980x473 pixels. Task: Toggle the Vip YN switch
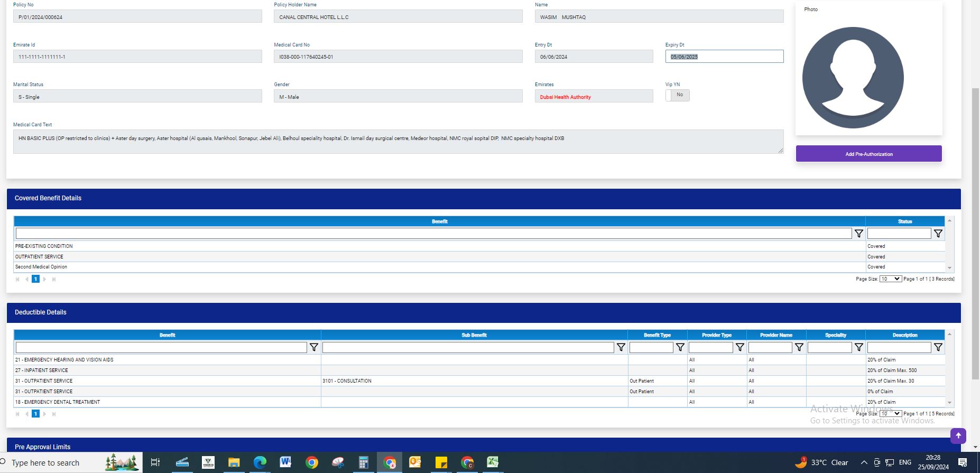coord(677,95)
